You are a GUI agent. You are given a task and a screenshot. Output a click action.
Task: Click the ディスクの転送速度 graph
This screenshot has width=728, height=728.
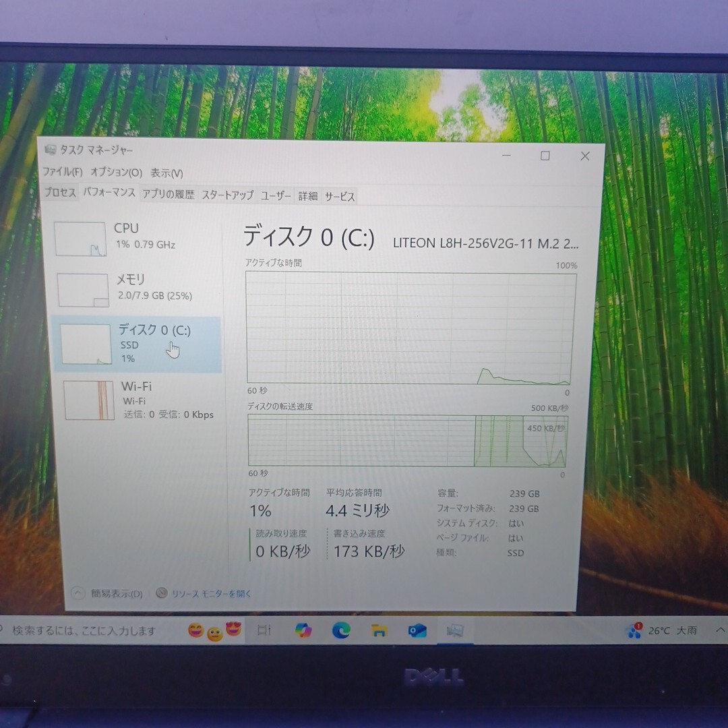point(408,441)
